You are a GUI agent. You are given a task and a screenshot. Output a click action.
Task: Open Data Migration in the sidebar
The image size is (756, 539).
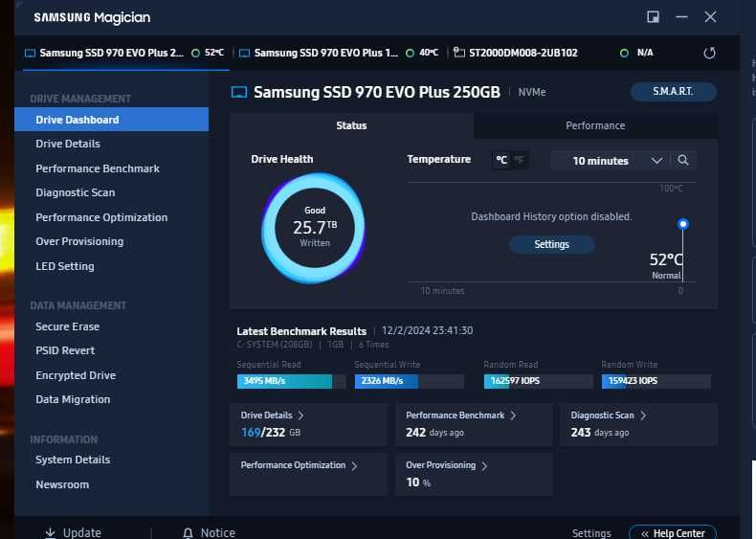tap(73, 399)
